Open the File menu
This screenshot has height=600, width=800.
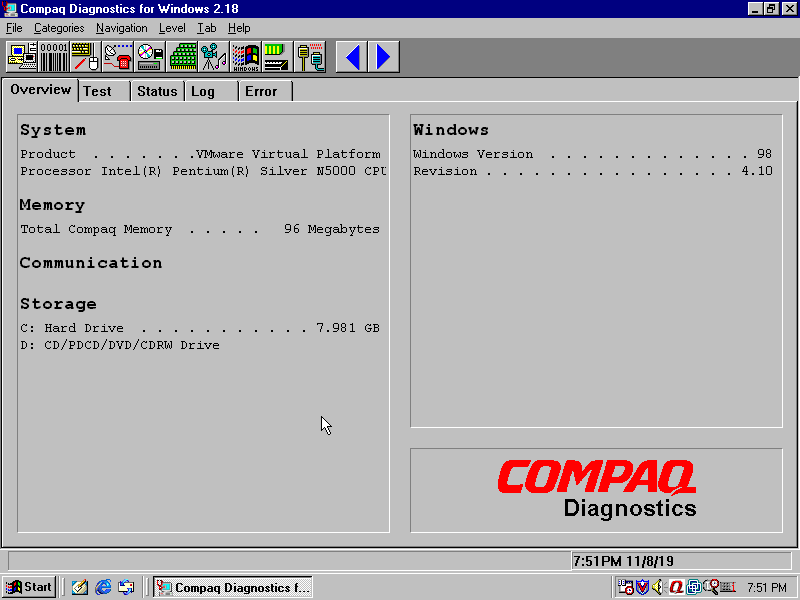(x=14, y=28)
